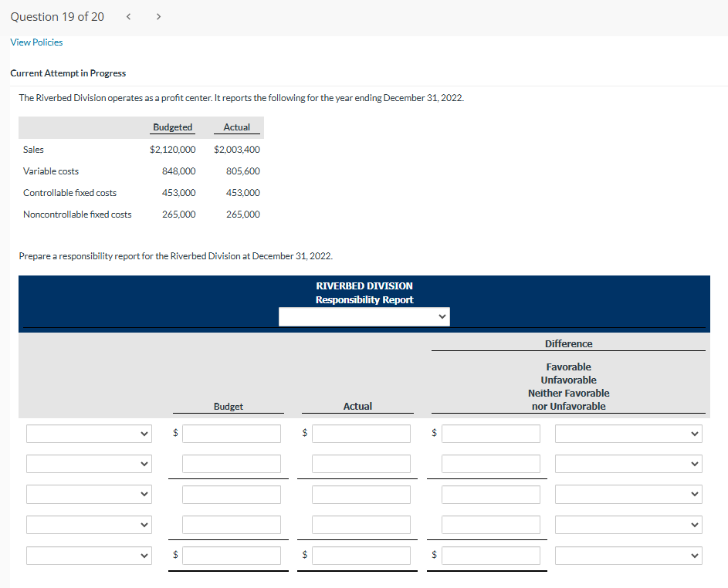The image size is (728, 588).
Task: Open the second row label dropdown
Action: [88, 463]
